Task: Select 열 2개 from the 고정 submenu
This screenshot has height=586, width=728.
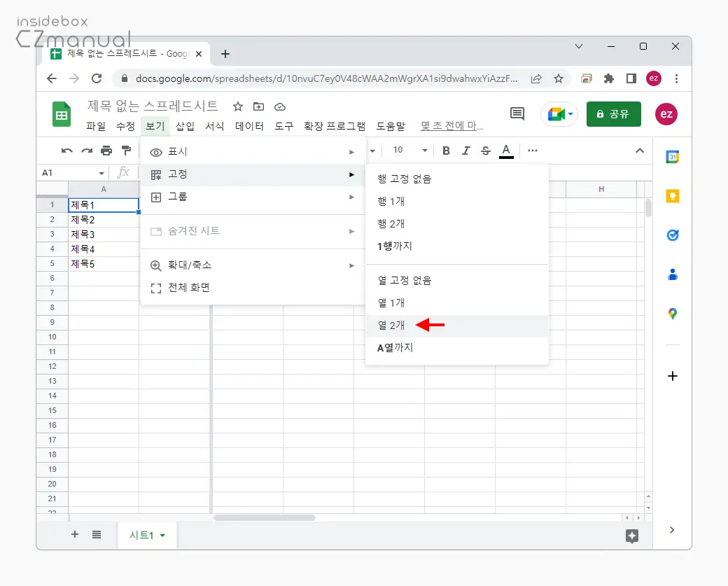Action: coord(391,324)
